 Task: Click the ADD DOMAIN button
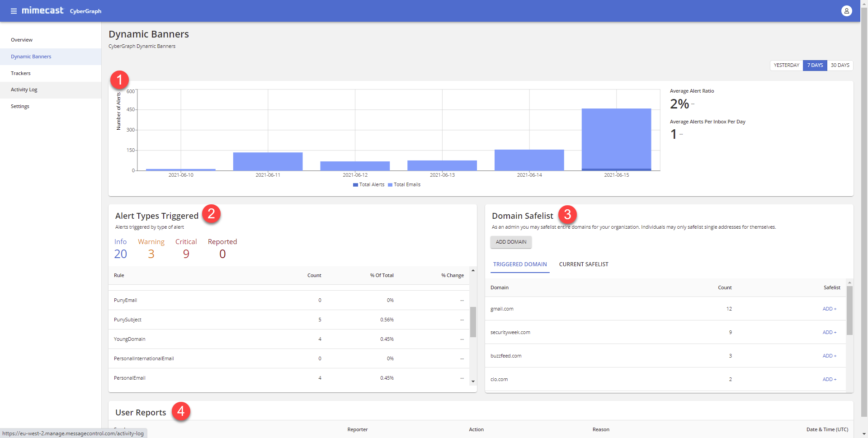click(x=511, y=242)
